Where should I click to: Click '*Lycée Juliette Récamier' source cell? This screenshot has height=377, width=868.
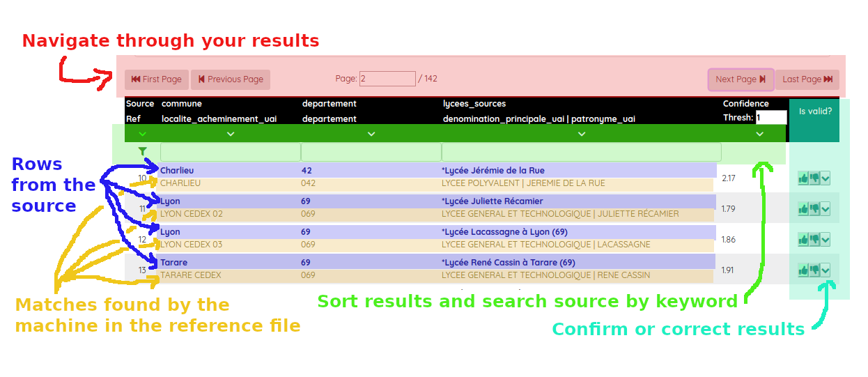point(493,201)
